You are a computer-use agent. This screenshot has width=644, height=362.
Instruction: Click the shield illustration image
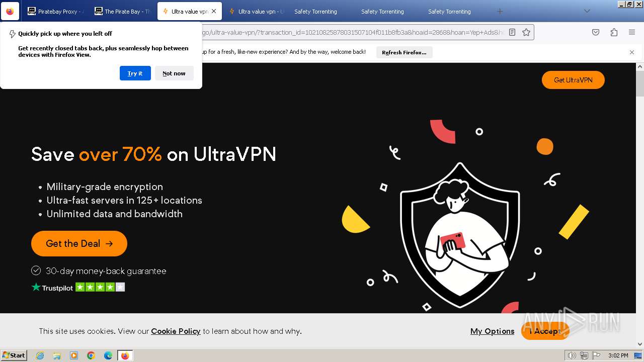pyautogui.click(x=460, y=235)
